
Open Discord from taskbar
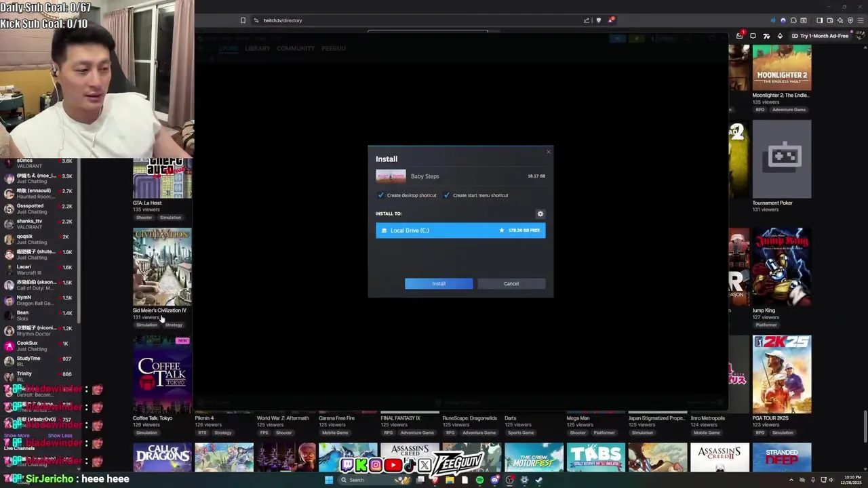[494, 480]
